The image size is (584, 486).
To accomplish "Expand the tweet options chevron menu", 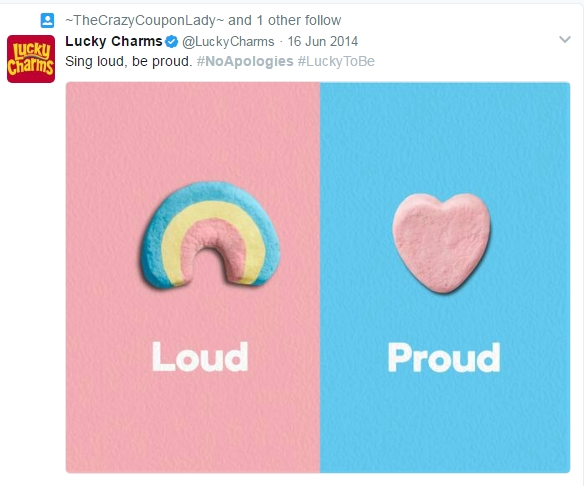I will tap(565, 39).
